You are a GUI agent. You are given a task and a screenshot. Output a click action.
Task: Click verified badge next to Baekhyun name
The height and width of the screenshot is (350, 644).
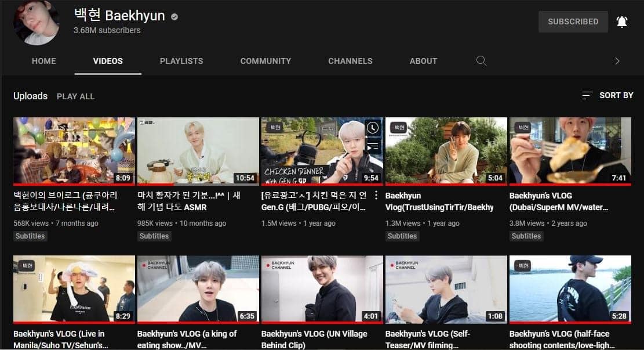(x=174, y=16)
